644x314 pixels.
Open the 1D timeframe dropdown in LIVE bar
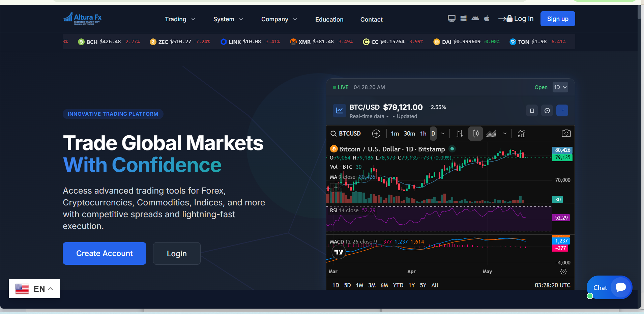(x=560, y=87)
